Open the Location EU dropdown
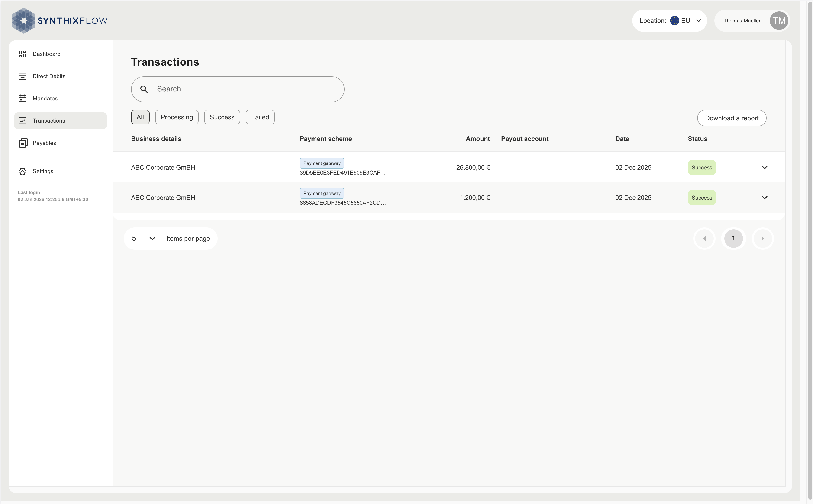813x504 pixels. 669,21
